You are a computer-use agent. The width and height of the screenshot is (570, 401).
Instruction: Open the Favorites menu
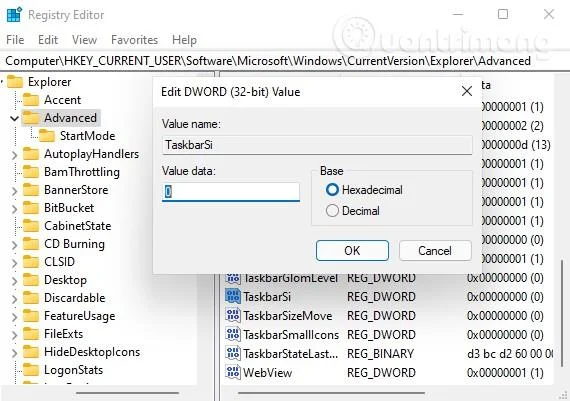point(135,39)
